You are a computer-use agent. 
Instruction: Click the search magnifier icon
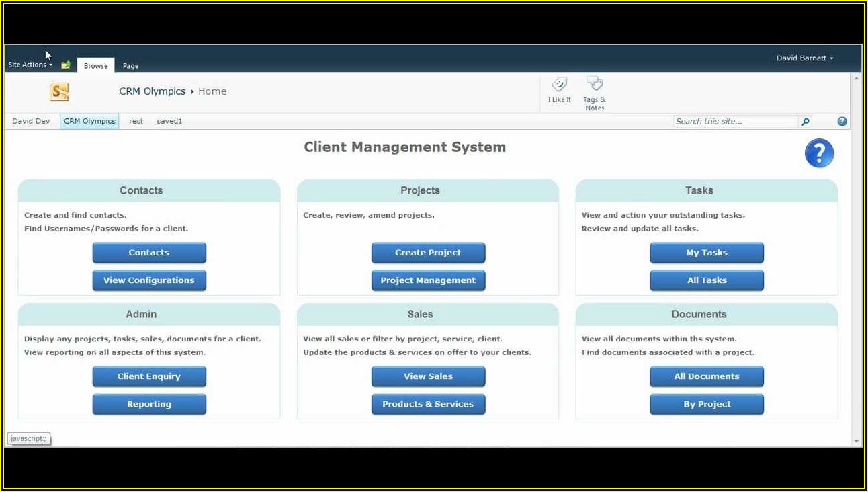[806, 122]
